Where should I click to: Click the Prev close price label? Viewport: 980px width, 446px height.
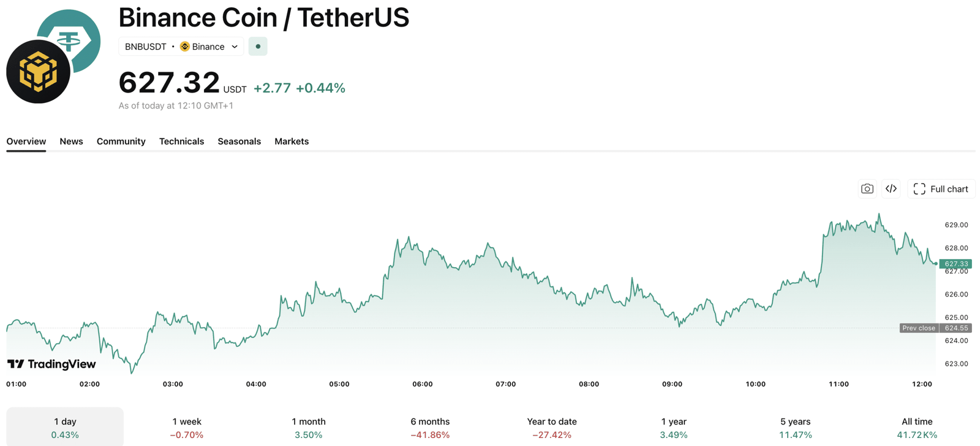tap(919, 328)
